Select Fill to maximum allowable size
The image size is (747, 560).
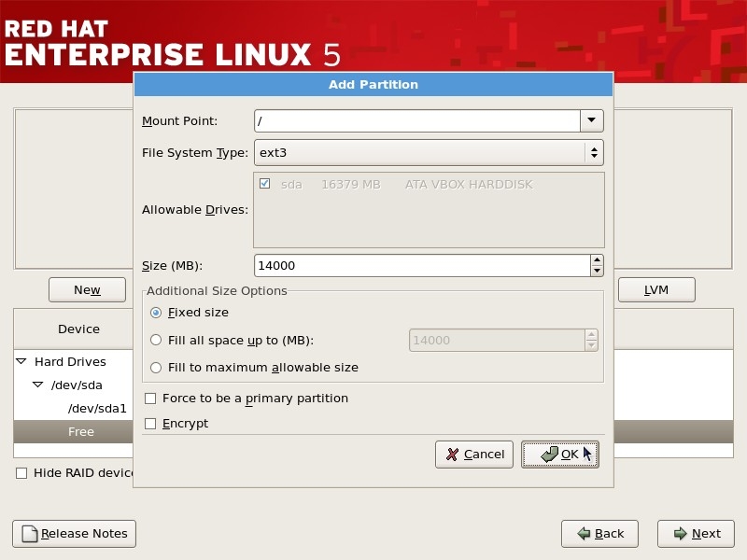pos(156,368)
